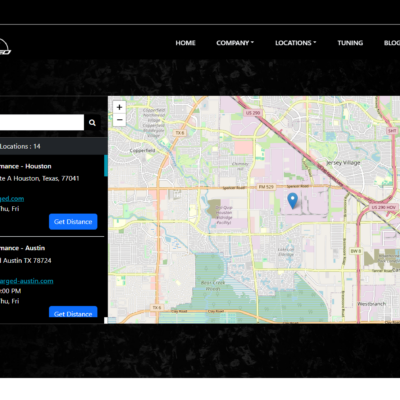Open the Houston location website link
The image size is (400, 400).
12,199
